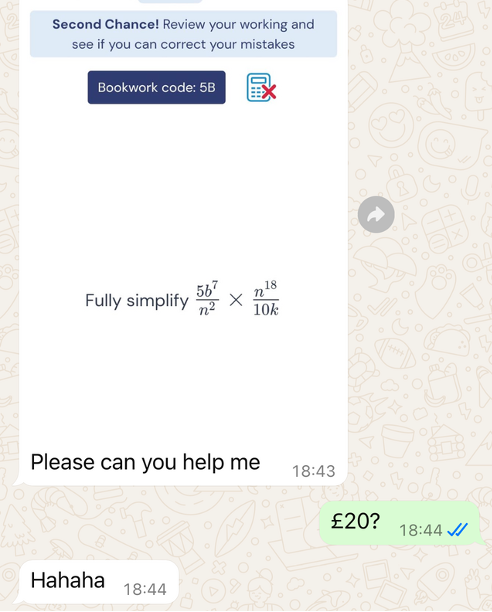Tap the blue double-tick read receipt

[457, 530]
